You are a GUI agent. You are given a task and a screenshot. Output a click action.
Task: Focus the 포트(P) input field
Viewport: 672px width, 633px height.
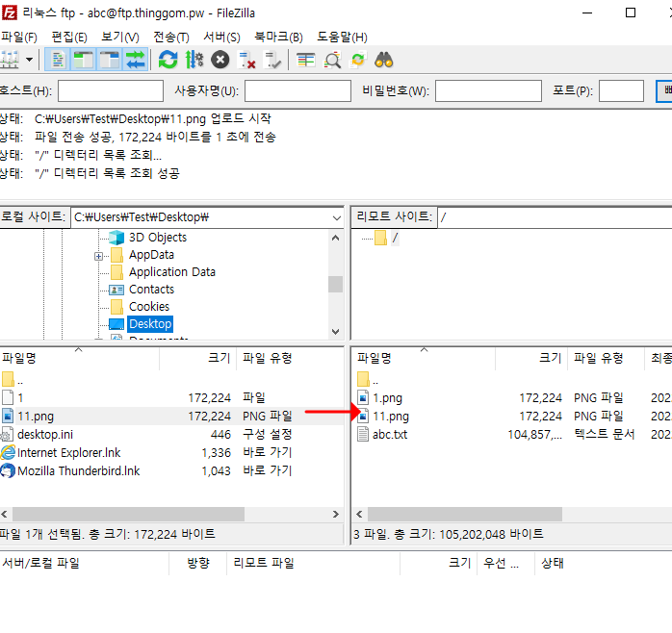pos(621,90)
